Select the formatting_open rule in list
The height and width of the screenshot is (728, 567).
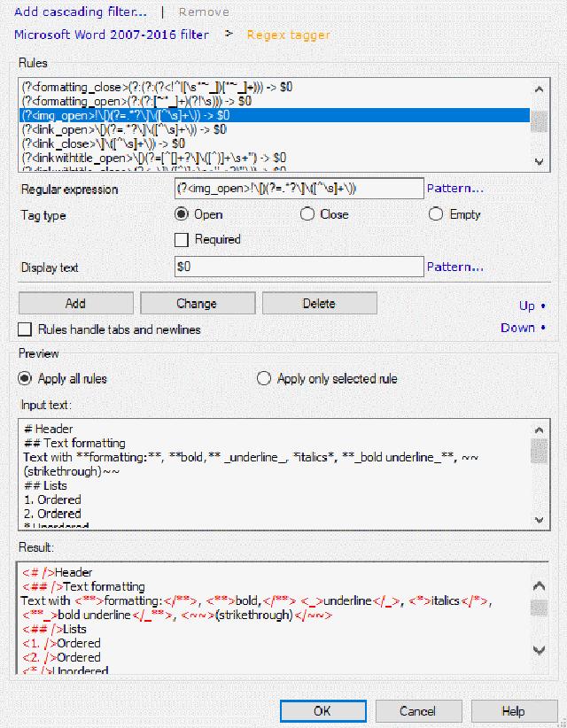pyautogui.click(x=123, y=102)
